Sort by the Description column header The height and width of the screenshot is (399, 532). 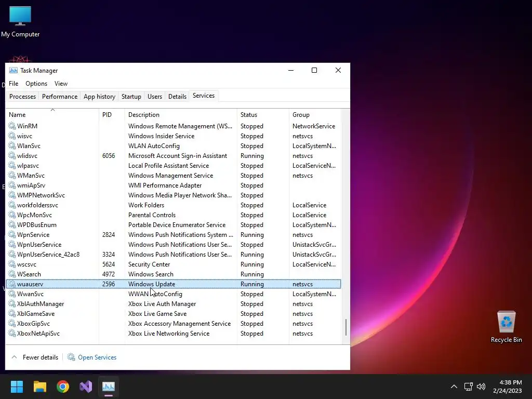tap(181, 115)
